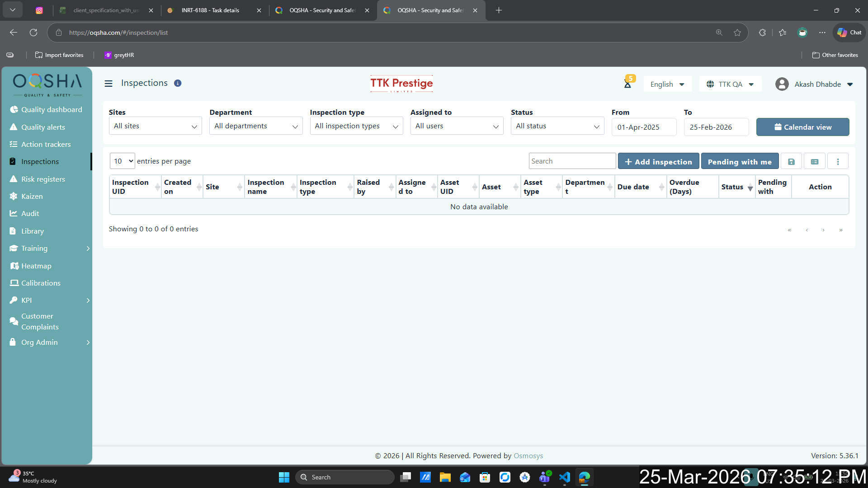The image size is (868, 488).
Task: Click the inspections Search input field
Action: click(x=572, y=161)
